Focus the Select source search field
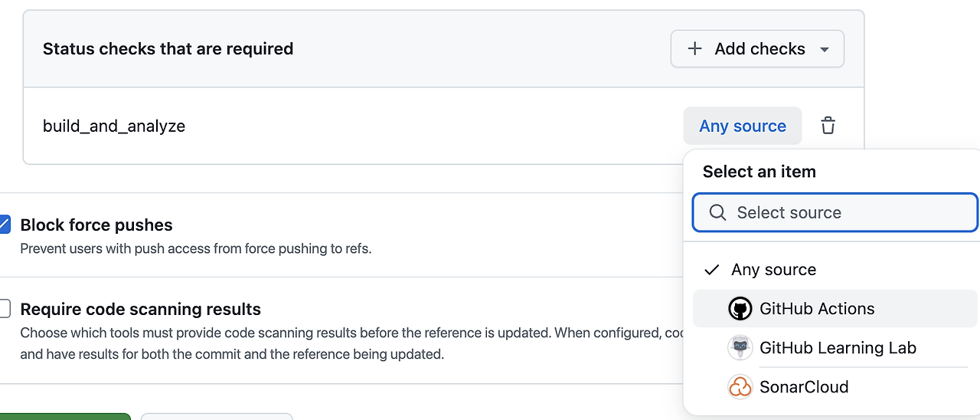Viewport: 980px width, 420px height. [842, 213]
